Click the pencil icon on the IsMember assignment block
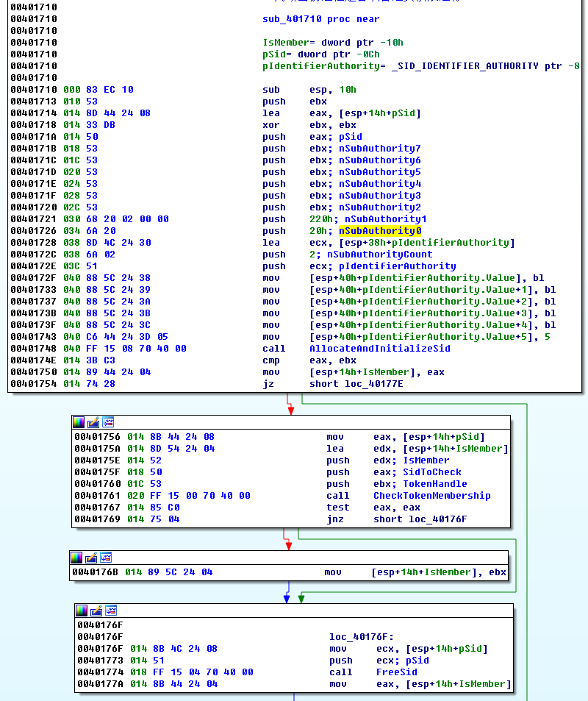The image size is (588, 701). pos(91,558)
